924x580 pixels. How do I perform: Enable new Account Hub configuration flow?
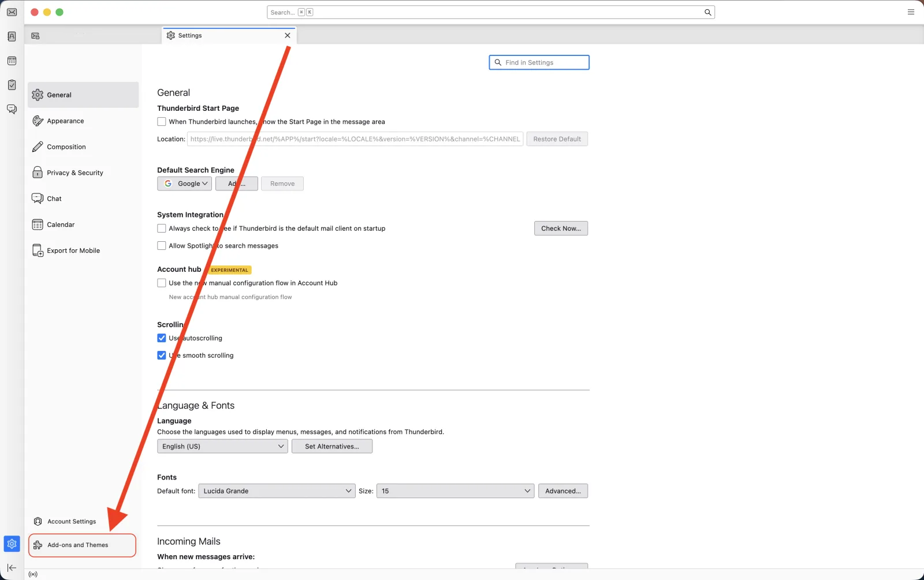tap(162, 283)
